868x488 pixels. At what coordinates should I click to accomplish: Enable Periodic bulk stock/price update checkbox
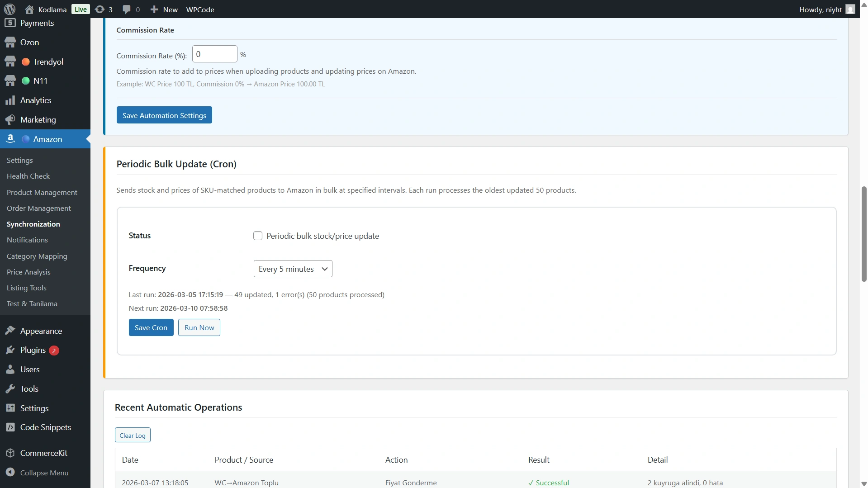coord(258,236)
